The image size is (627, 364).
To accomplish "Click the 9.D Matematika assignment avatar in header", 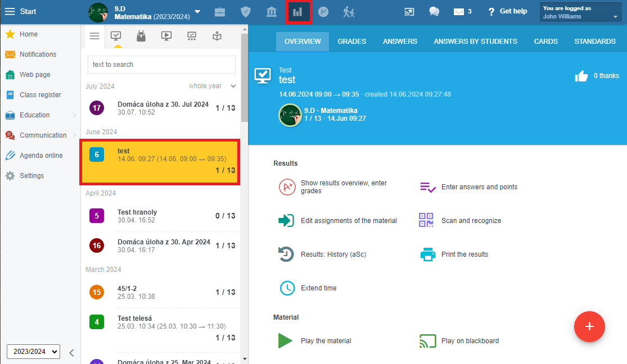I will point(290,115).
